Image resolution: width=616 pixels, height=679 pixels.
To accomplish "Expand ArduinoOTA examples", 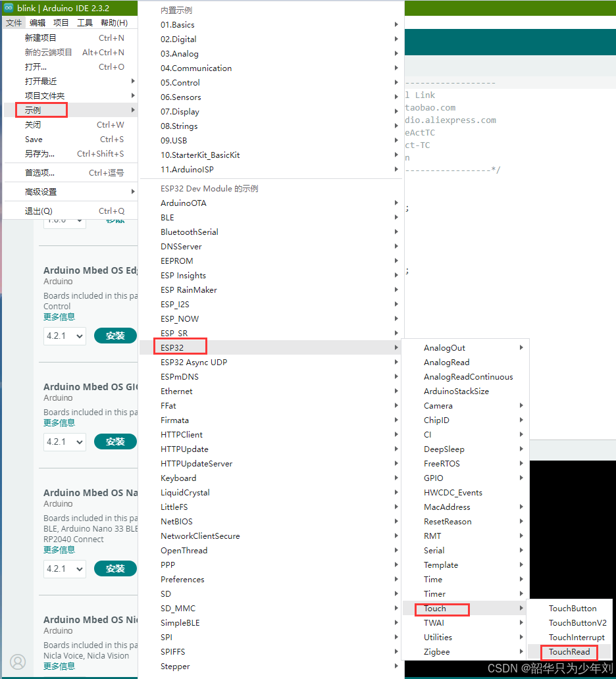I will [x=272, y=203].
